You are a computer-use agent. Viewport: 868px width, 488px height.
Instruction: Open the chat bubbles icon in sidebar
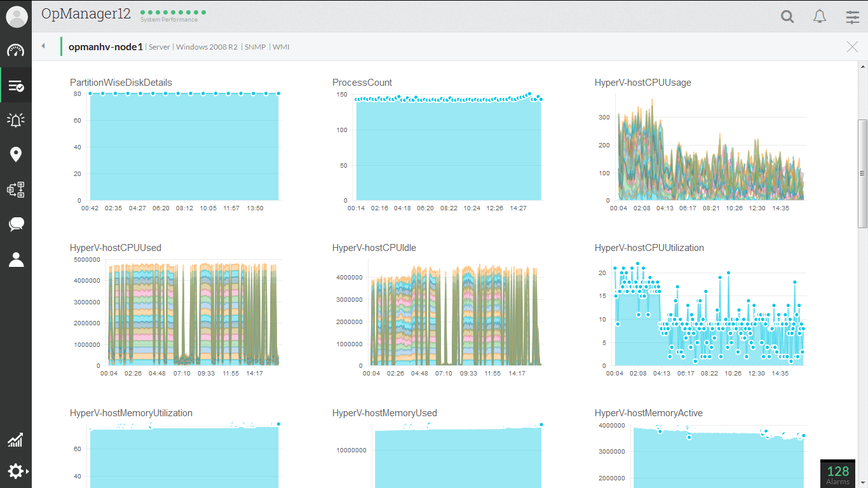[16, 224]
